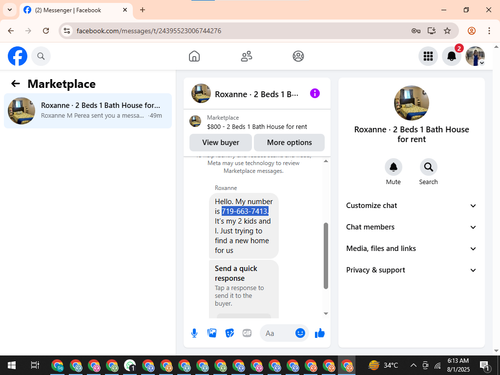Open the tab search dropdown arrow
Image resolution: width=500 pixels, height=375 pixels.
click(10, 10)
